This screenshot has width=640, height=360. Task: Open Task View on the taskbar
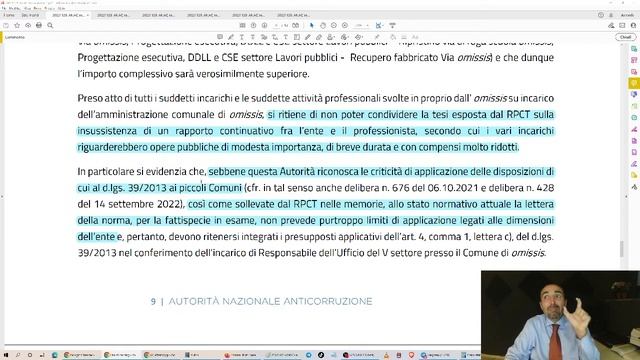[42, 355]
